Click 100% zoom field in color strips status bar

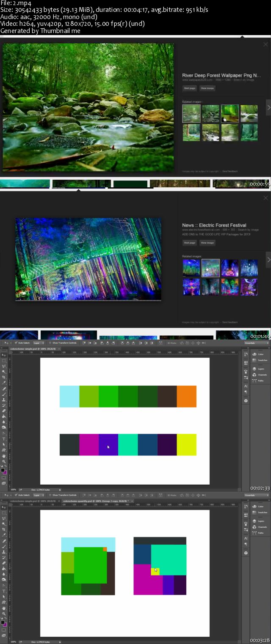pyautogui.click(x=13, y=489)
